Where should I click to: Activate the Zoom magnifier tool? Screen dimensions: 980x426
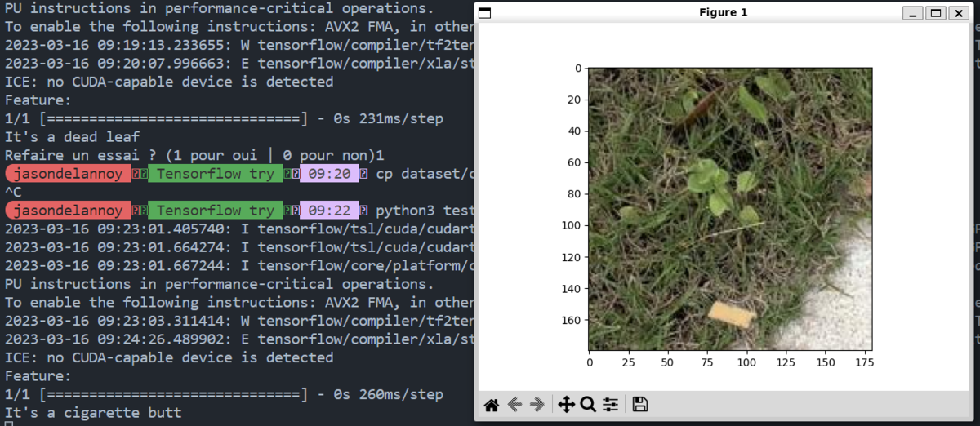coord(588,405)
